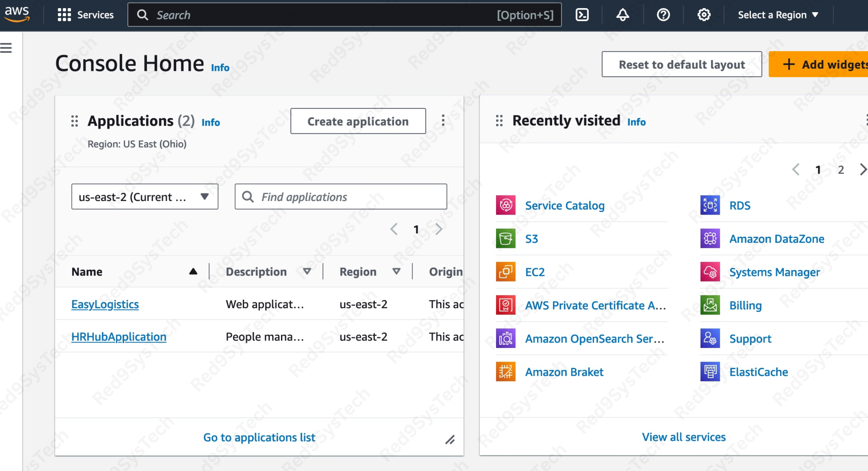Open Amazon DataZone link

coord(777,239)
